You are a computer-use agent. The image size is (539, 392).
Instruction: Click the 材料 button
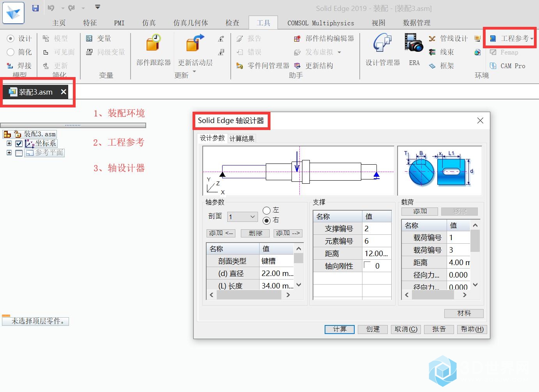click(x=464, y=313)
